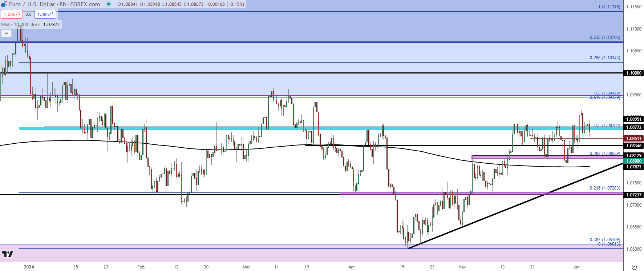
Task: Click the 1.11500 price scale tick
Action: pos(634,7)
